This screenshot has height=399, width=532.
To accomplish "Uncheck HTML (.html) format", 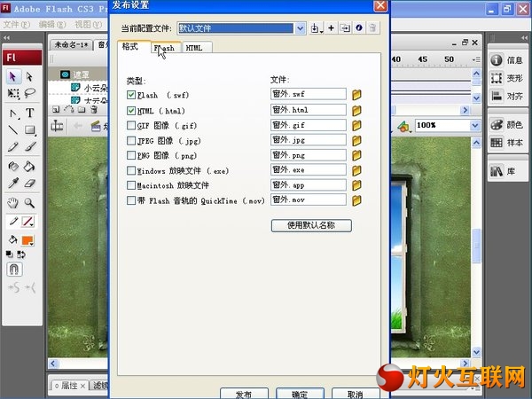I will [x=131, y=111].
